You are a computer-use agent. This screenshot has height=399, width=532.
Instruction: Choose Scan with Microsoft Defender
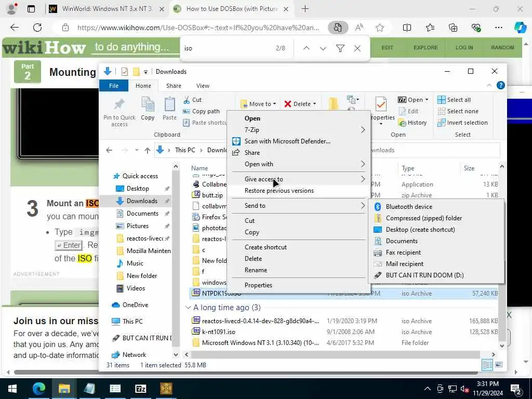[299, 141]
